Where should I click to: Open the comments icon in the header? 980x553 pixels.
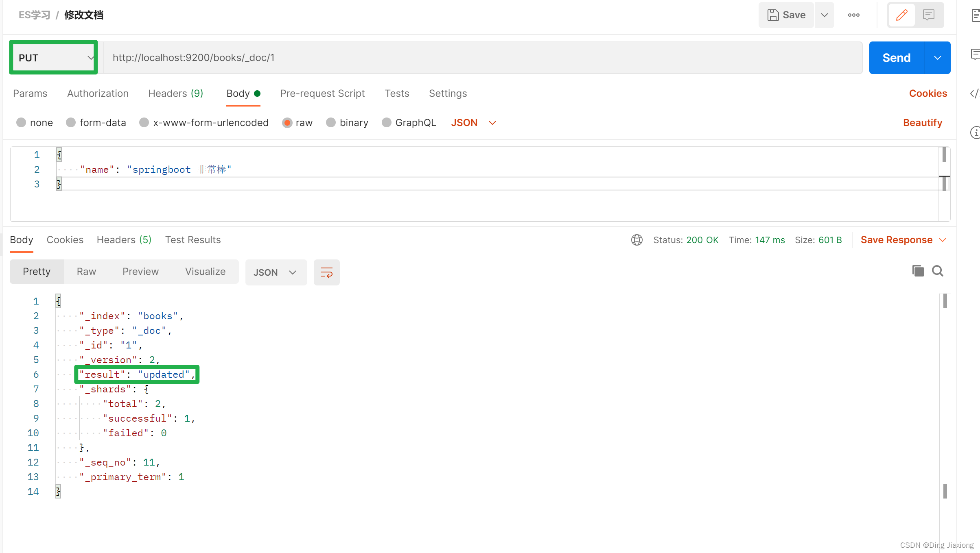(x=929, y=15)
